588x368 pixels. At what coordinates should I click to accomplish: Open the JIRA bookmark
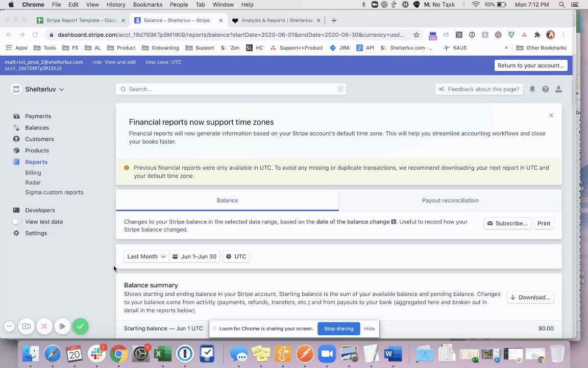(340, 48)
